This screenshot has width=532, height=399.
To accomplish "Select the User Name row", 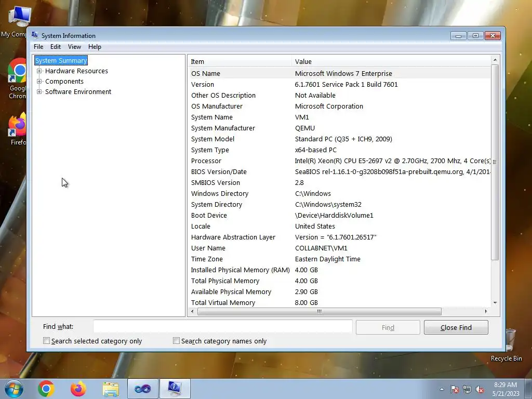I will point(339,248).
